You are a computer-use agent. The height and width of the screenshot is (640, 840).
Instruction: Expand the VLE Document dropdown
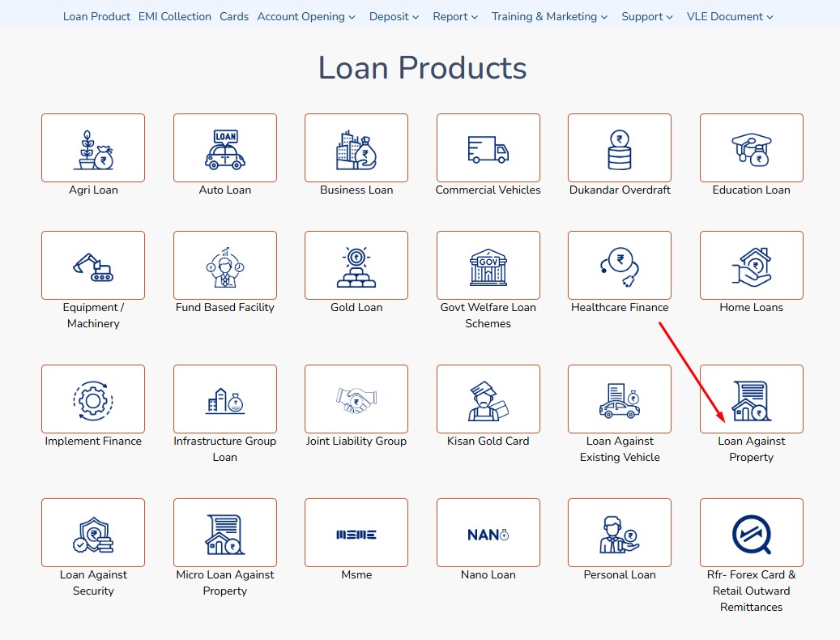pyautogui.click(x=729, y=16)
